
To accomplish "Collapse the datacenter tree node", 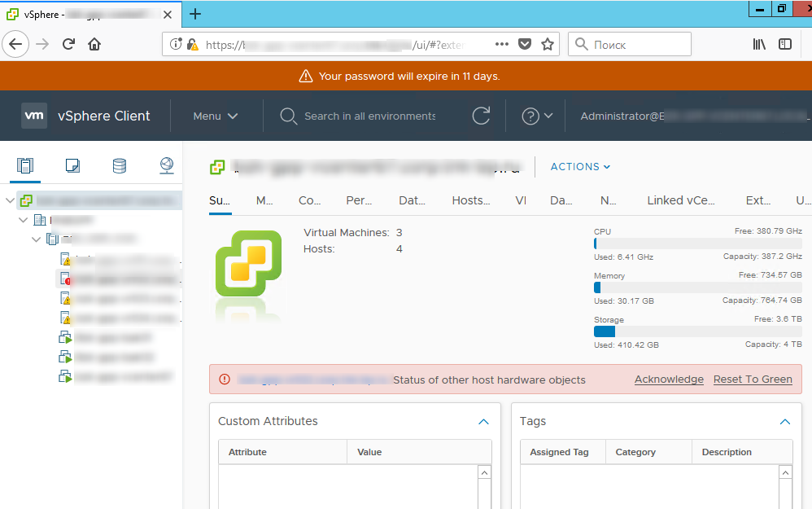I will coord(23,220).
